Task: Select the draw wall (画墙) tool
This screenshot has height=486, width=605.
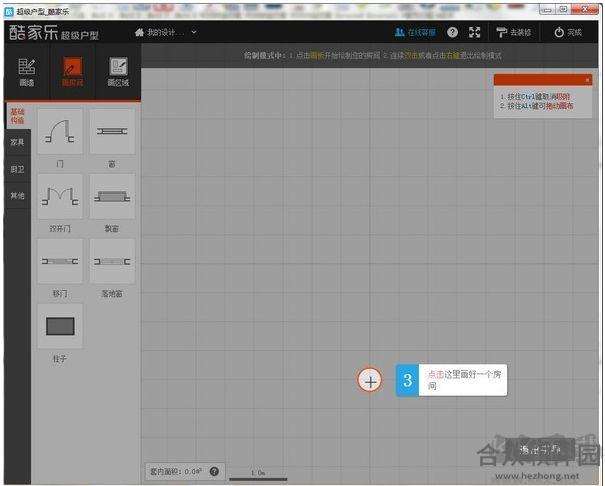Action: [x=27, y=72]
